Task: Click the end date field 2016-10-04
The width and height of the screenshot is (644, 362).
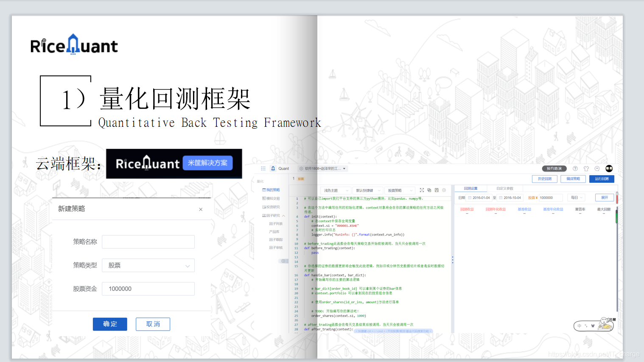Action: point(510,198)
